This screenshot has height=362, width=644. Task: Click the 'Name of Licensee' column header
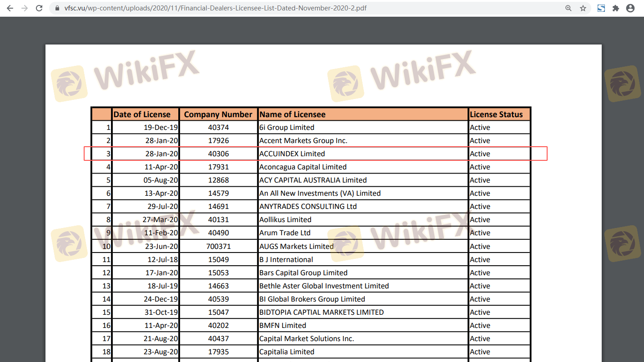pos(292,114)
